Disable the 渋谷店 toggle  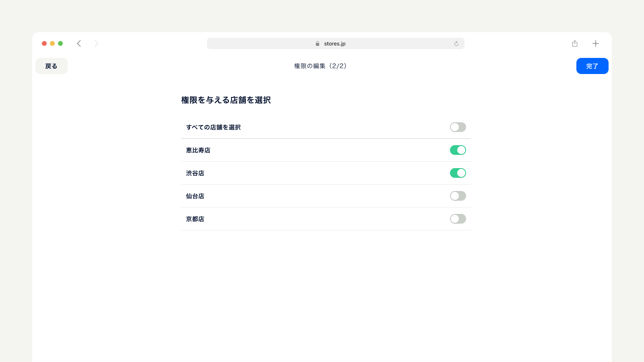458,173
